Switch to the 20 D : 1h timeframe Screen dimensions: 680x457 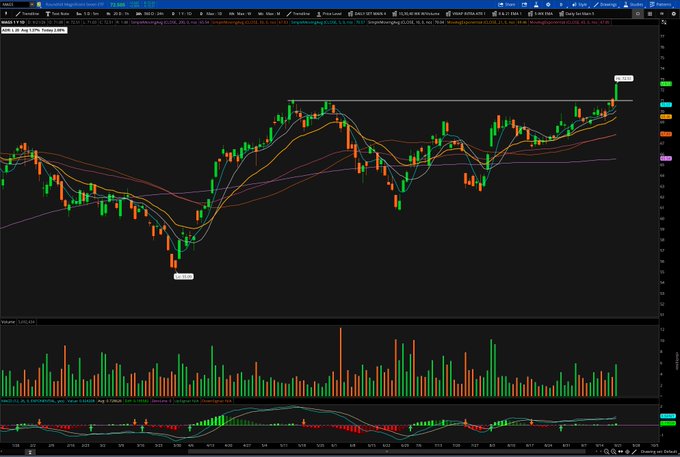(x=118, y=13)
